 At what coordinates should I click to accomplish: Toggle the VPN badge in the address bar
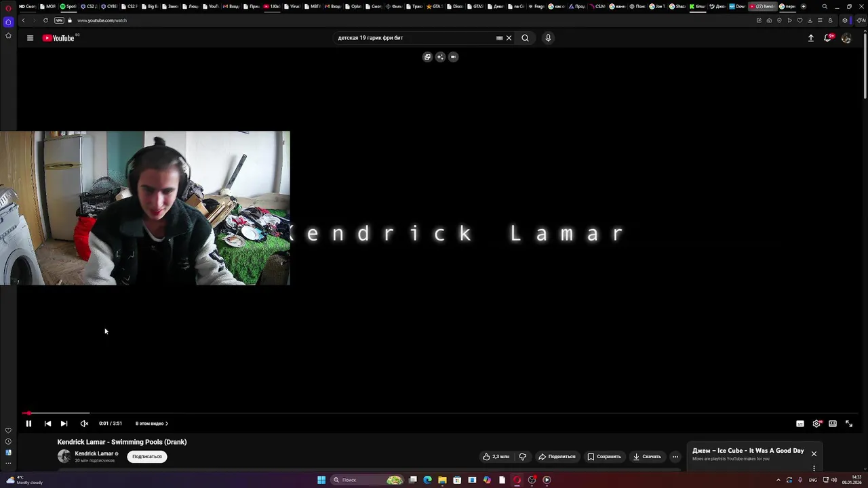59,20
